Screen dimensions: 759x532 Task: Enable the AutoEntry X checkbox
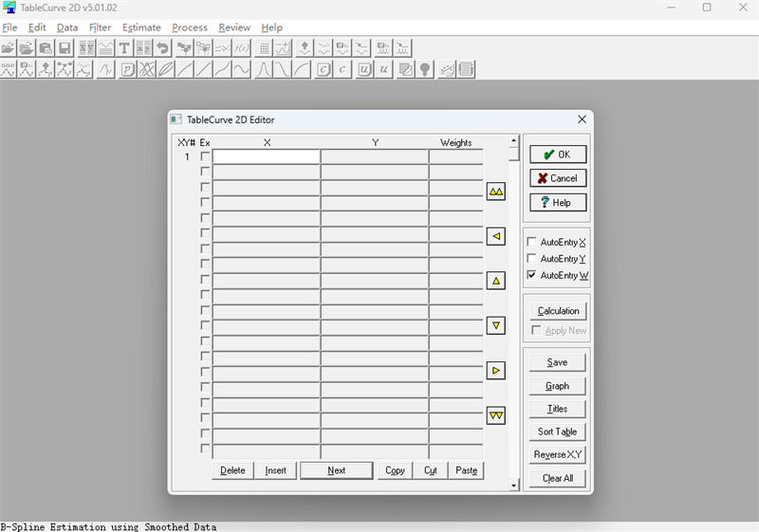point(531,241)
